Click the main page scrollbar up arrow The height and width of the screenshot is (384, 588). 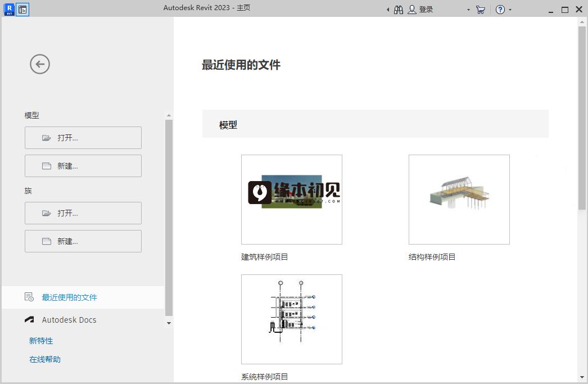(x=582, y=22)
